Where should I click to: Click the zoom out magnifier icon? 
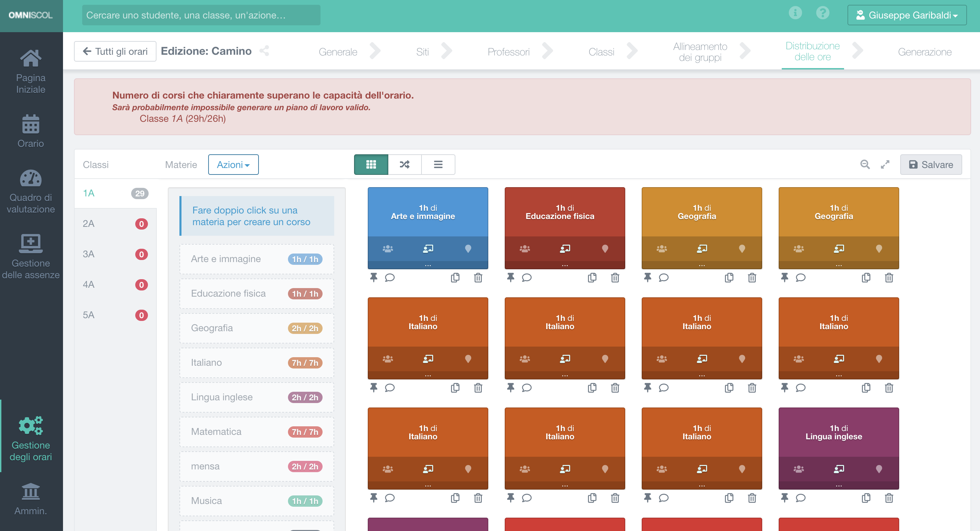coord(865,165)
